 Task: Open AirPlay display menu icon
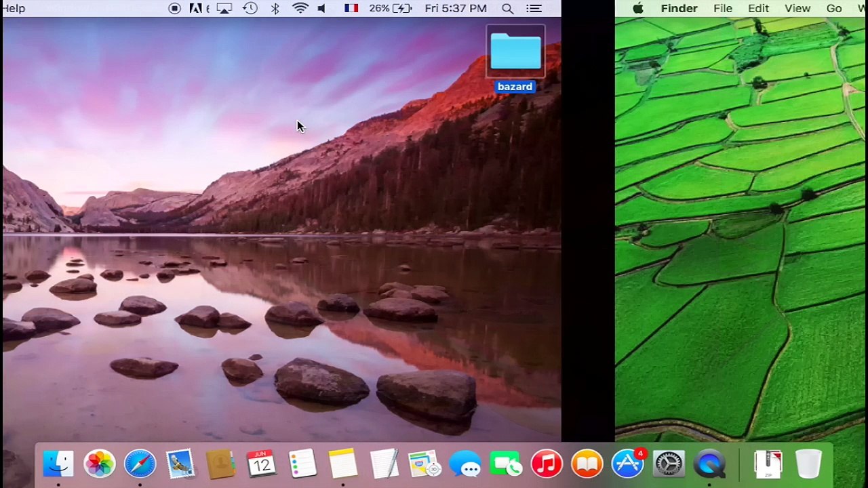(x=224, y=8)
